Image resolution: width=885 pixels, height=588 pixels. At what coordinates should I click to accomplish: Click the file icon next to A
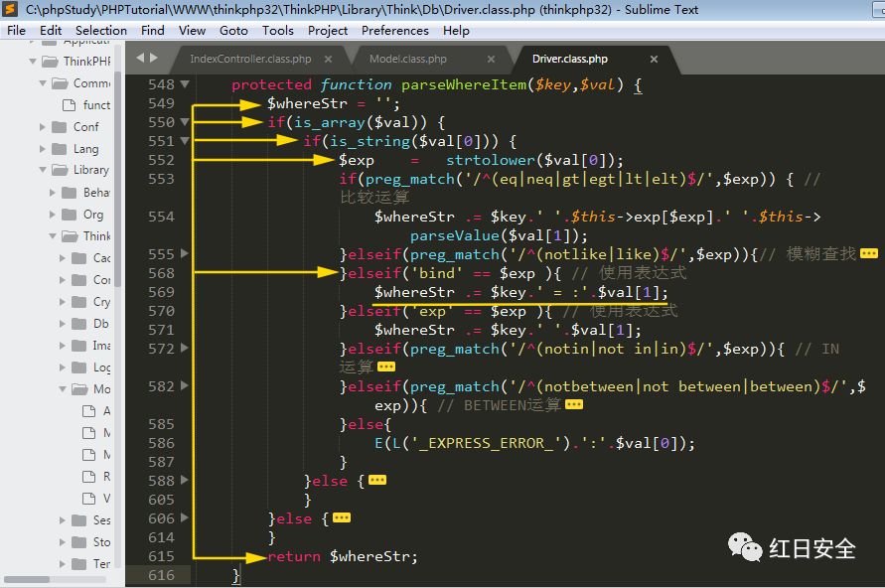(x=89, y=411)
